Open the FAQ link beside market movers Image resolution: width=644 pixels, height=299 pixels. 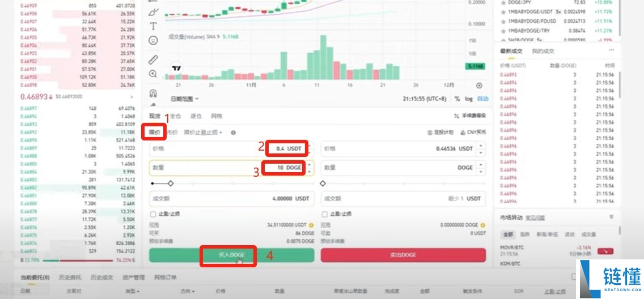coord(535,218)
